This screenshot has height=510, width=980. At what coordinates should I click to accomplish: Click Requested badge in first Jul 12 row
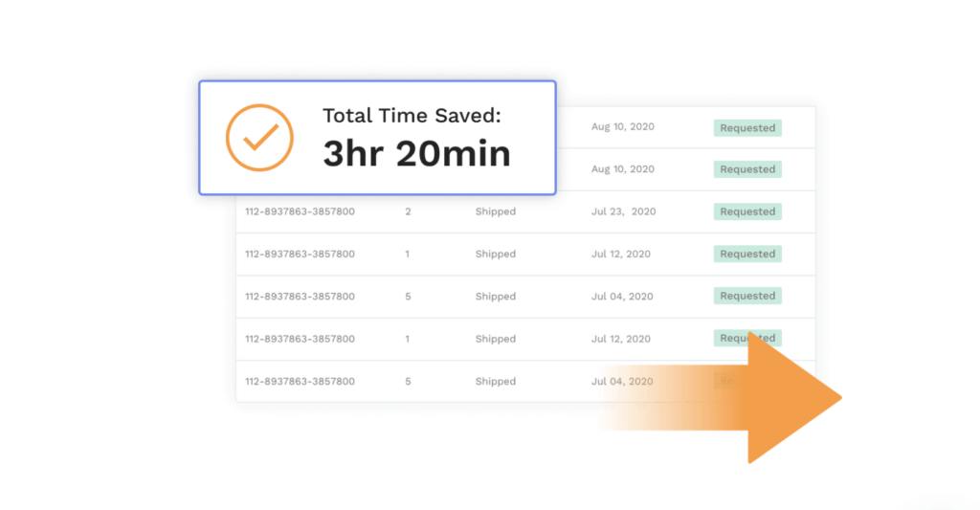pos(747,254)
